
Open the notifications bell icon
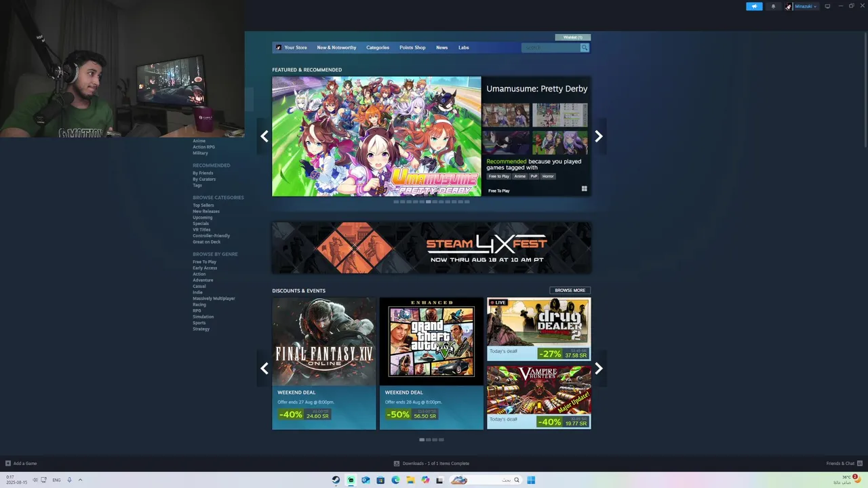click(773, 6)
